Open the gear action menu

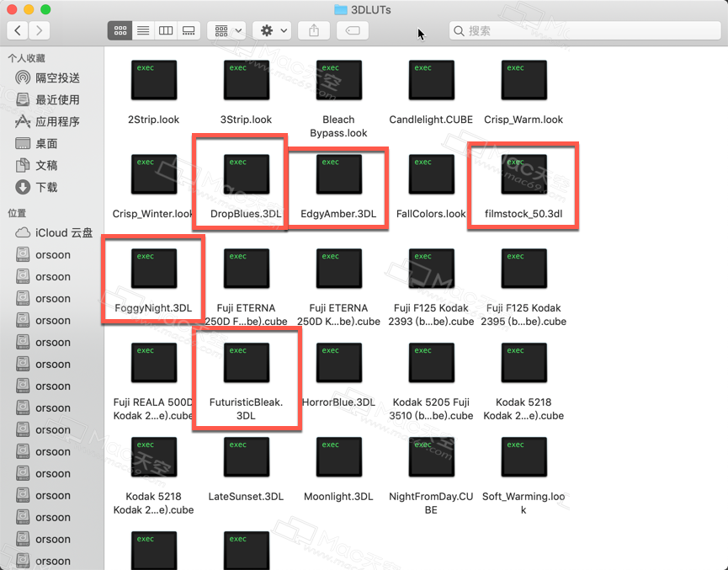[272, 30]
